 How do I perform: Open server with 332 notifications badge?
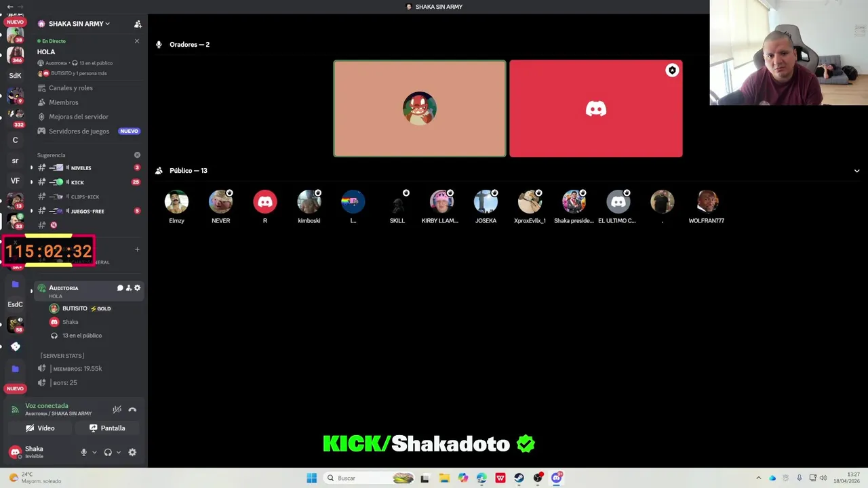pos(15,117)
